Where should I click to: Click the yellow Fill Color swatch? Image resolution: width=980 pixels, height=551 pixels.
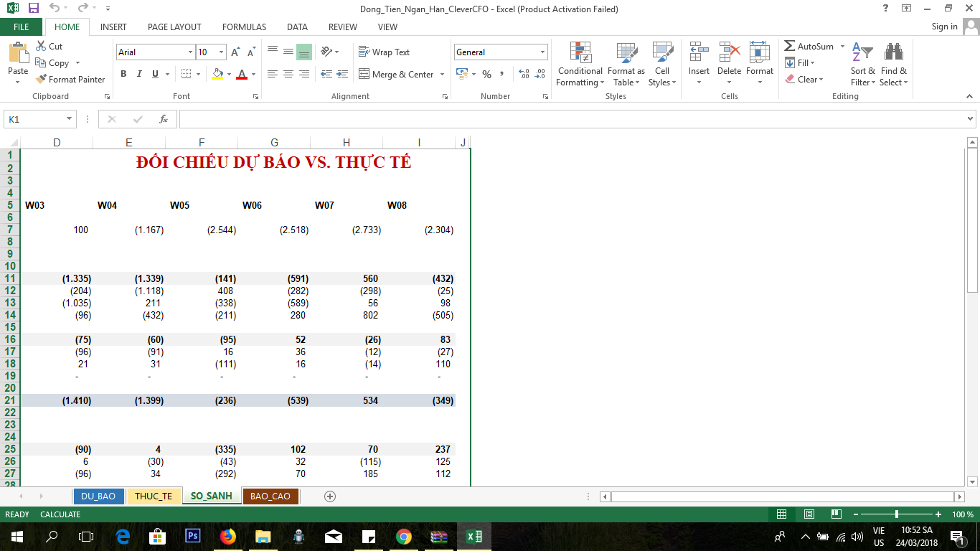[x=218, y=74]
